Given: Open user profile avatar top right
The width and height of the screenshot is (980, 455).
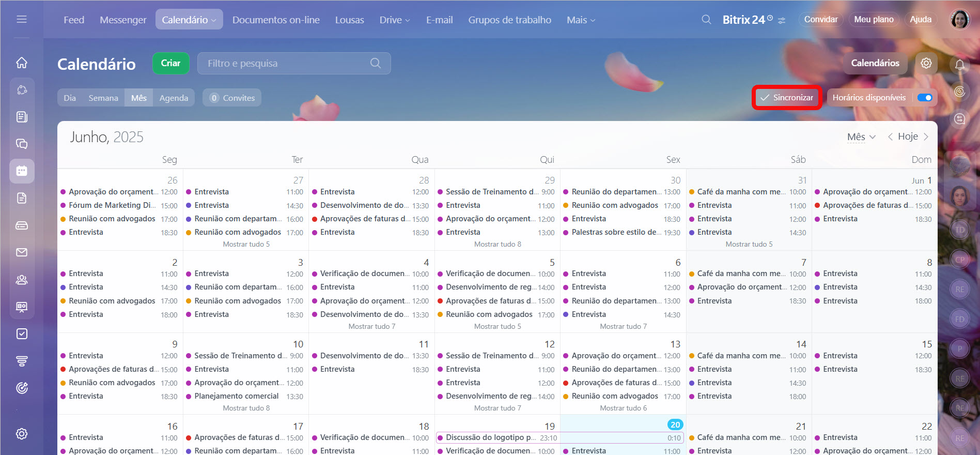Looking at the screenshot, I should pyautogui.click(x=960, y=20).
